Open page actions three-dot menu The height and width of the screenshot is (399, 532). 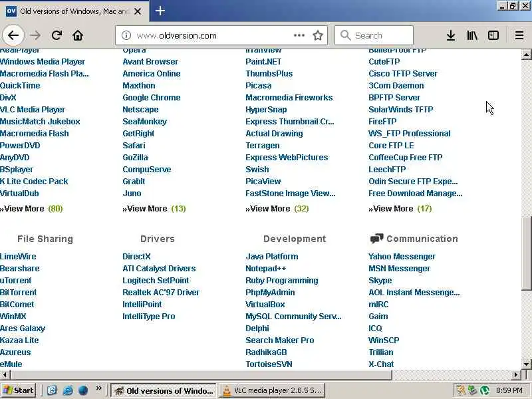[x=299, y=35]
